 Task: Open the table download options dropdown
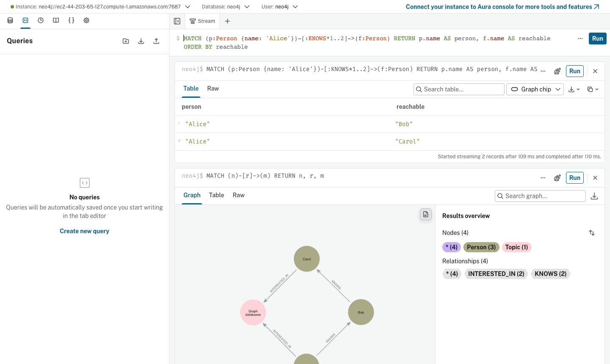(574, 89)
